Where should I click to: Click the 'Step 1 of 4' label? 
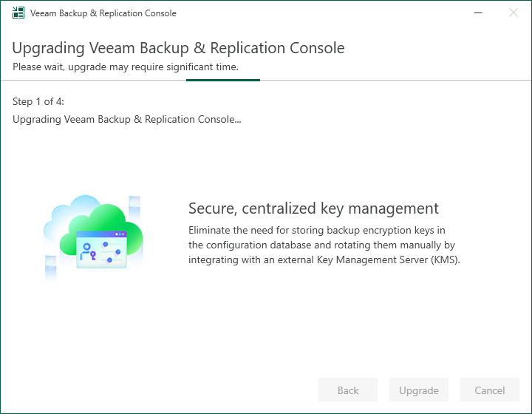(x=38, y=101)
